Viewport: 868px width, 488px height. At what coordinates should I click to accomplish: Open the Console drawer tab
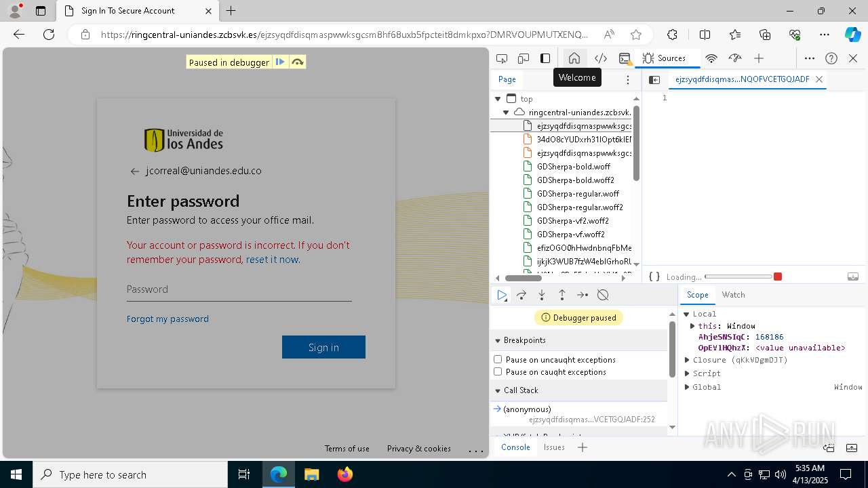[x=515, y=447]
